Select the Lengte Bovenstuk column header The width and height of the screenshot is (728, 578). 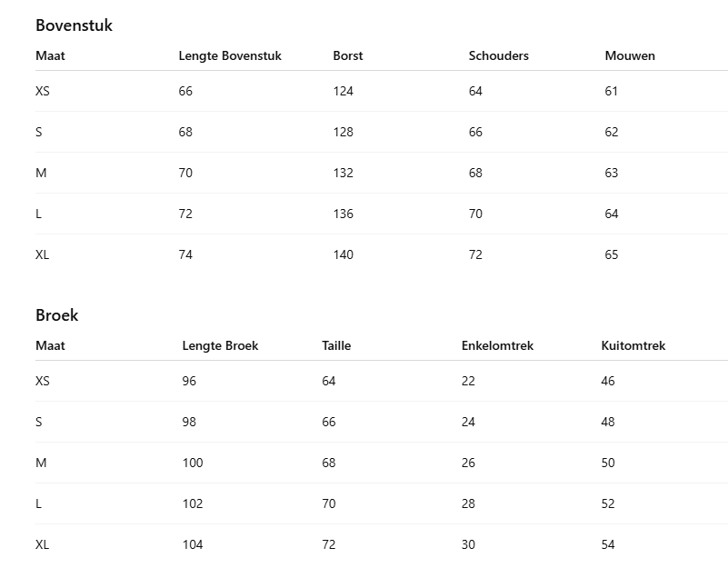230,55
